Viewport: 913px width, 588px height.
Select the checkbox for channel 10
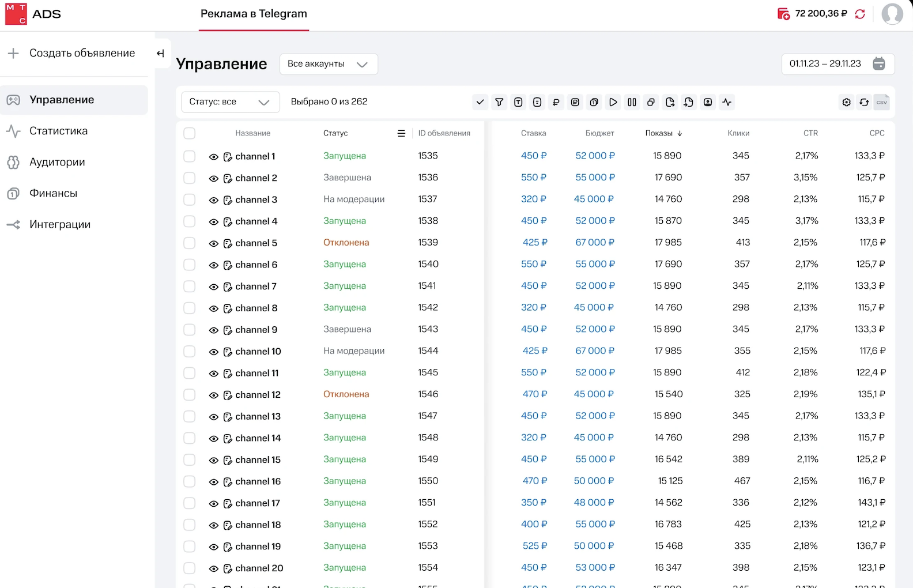189,351
